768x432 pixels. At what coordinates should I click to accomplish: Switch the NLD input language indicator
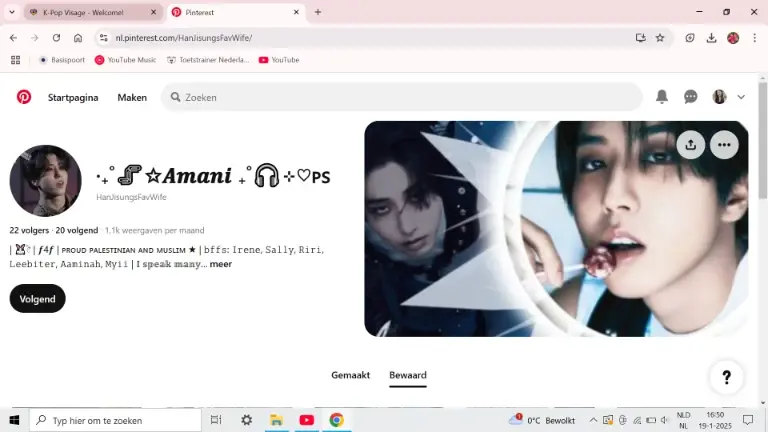point(683,420)
